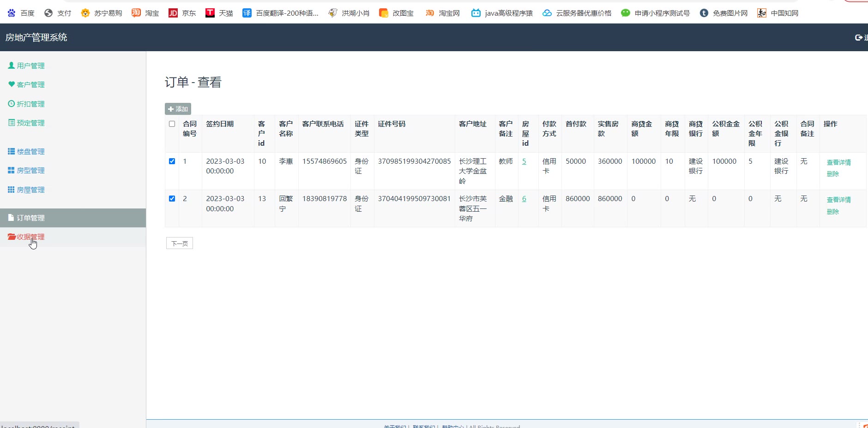Click down payment value 50000
This screenshot has height=428, width=868.
(576, 161)
